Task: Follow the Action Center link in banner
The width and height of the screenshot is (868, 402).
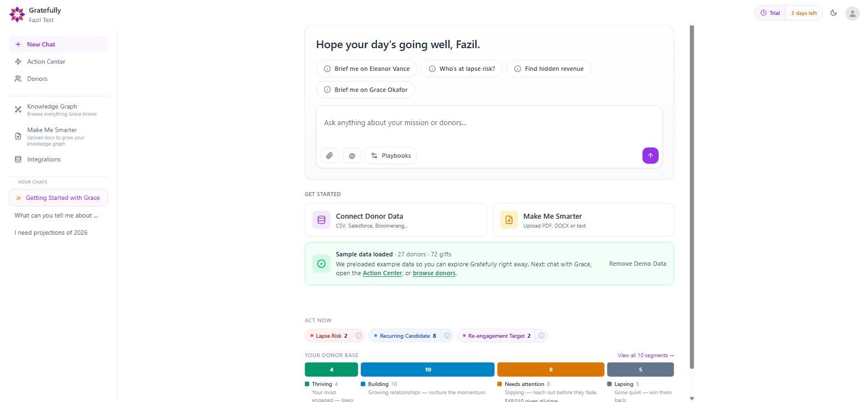Action: (x=383, y=273)
